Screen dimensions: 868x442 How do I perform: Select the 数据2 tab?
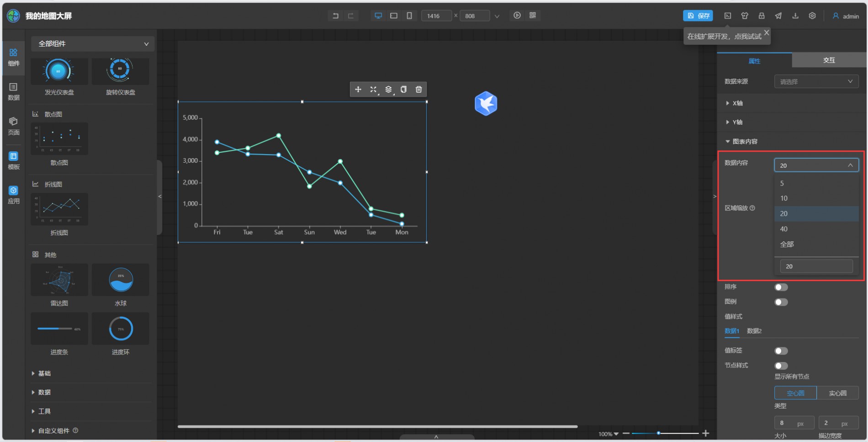[754, 331]
